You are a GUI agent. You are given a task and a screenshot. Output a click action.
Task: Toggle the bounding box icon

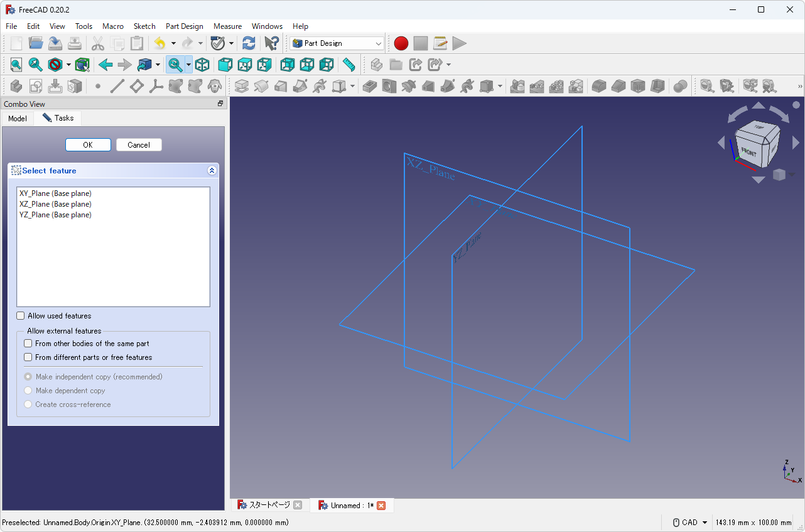click(x=82, y=65)
